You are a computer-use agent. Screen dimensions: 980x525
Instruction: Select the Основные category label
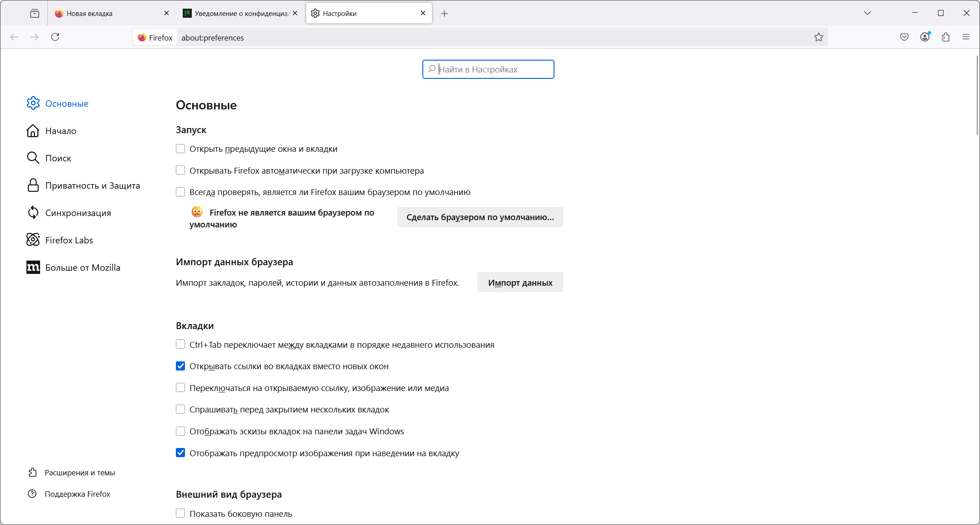pyautogui.click(x=67, y=103)
